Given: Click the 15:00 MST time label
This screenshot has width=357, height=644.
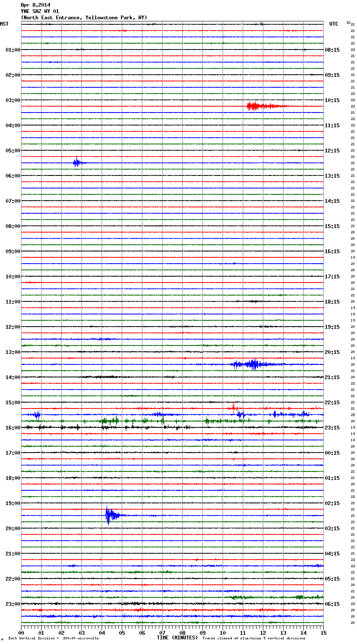Looking at the screenshot, I should coord(13,403).
